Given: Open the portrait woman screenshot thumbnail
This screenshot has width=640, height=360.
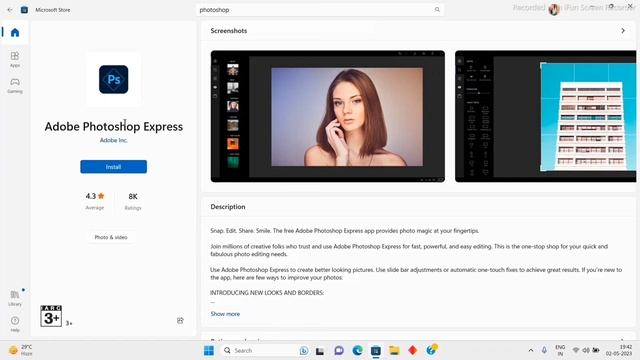Looking at the screenshot, I should [328, 116].
